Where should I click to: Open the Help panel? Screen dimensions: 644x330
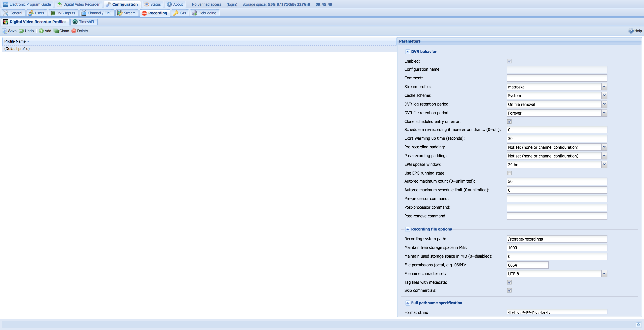click(x=635, y=31)
